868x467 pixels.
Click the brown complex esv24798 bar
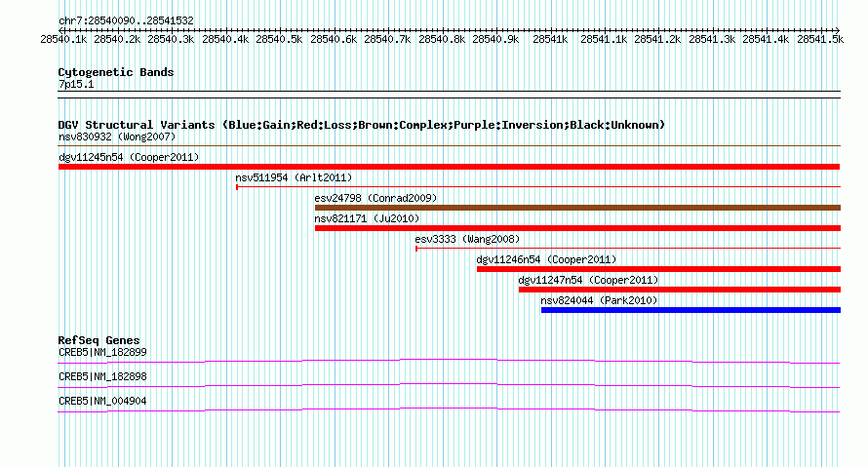click(578, 208)
